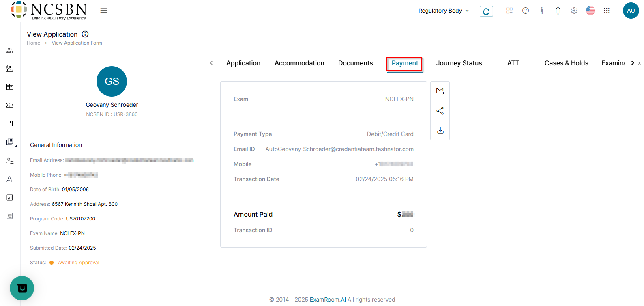Click the settings gear icon
This screenshot has width=644, height=306.
pyautogui.click(x=574, y=11)
